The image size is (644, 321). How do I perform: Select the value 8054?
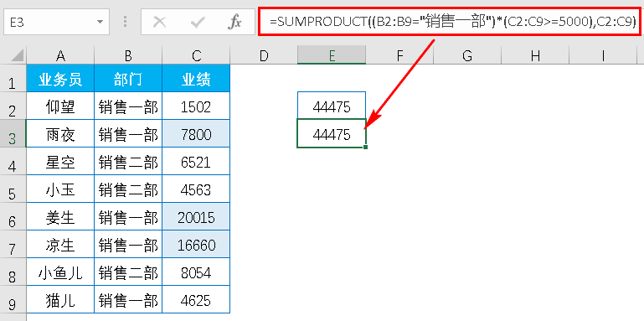tap(196, 272)
